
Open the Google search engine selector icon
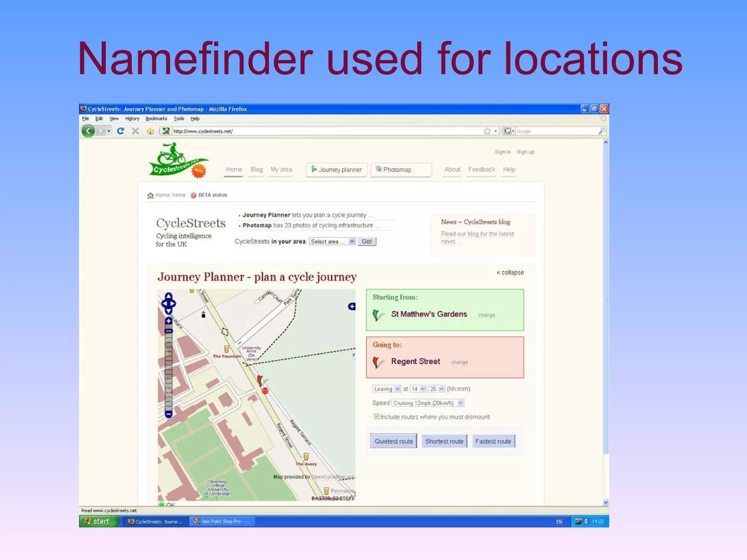tap(508, 131)
